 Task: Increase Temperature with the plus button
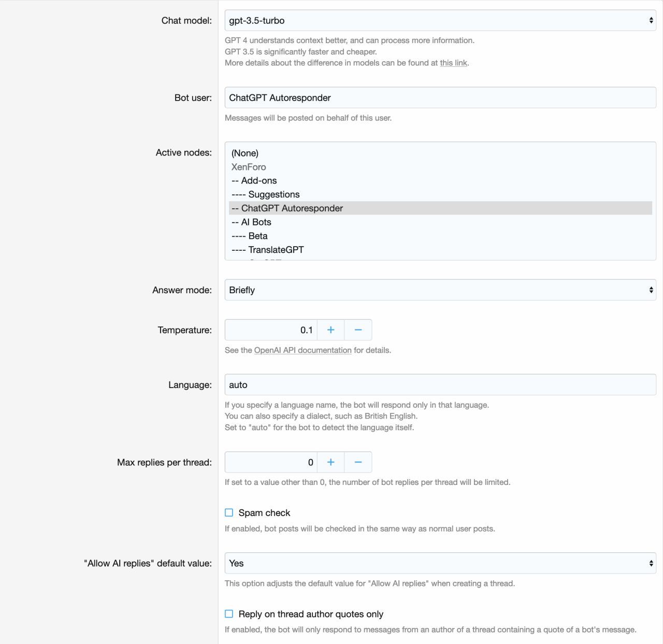tap(330, 330)
